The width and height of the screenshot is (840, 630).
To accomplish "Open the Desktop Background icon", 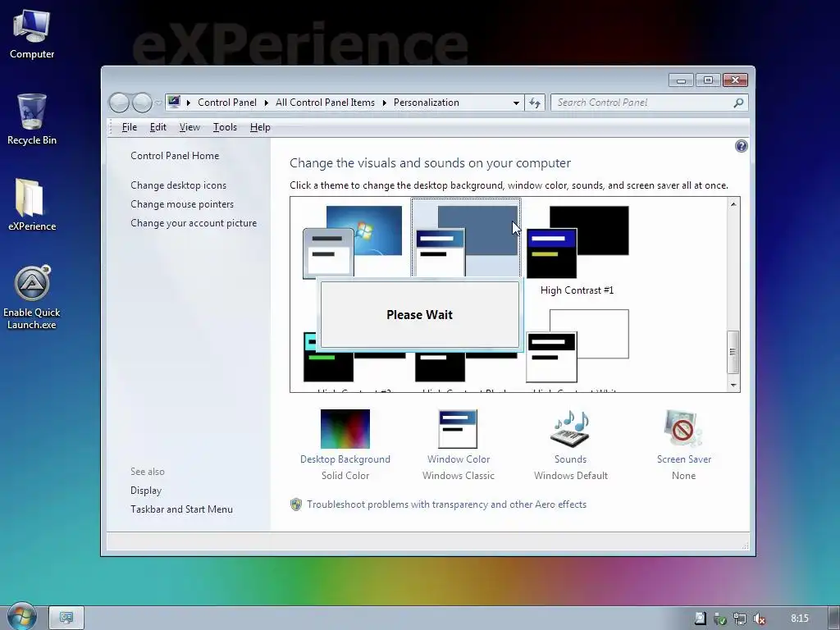I will (345, 428).
